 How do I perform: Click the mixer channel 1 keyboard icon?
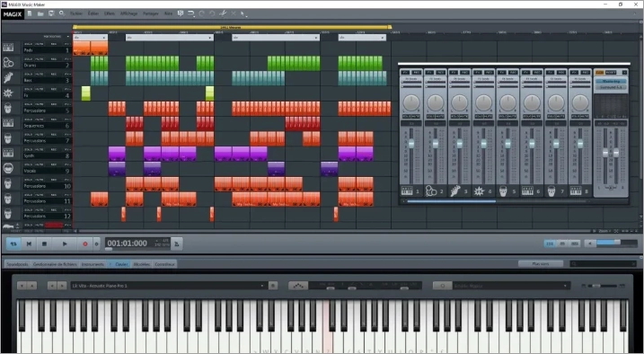coord(407,190)
